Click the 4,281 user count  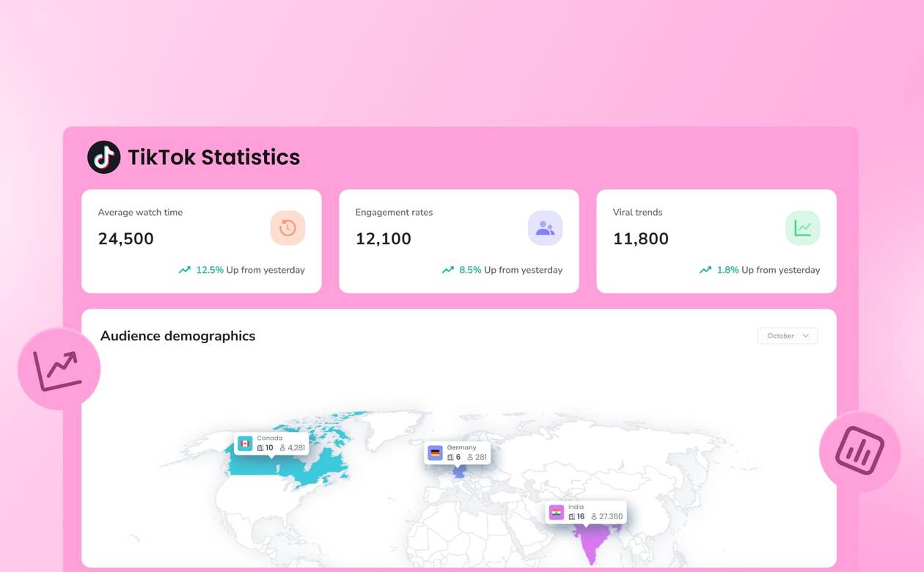pyautogui.click(x=296, y=448)
